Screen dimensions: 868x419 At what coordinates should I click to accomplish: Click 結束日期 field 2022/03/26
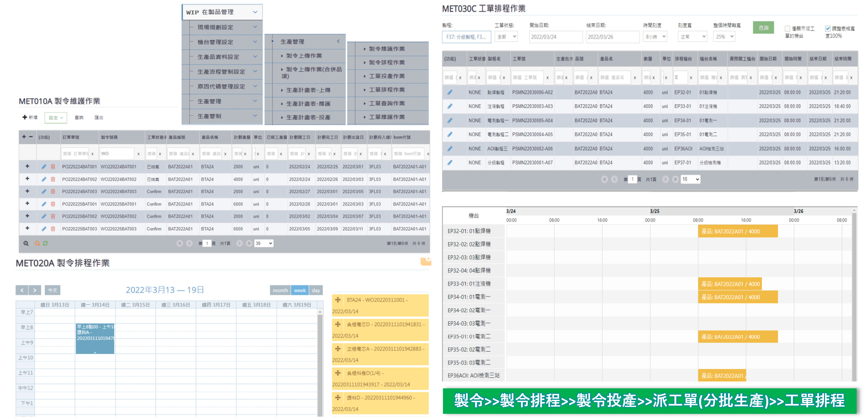(613, 37)
